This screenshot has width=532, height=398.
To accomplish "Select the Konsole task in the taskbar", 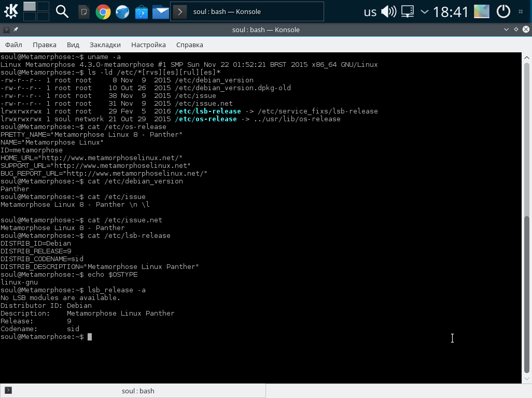I will [x=247, y=11].
